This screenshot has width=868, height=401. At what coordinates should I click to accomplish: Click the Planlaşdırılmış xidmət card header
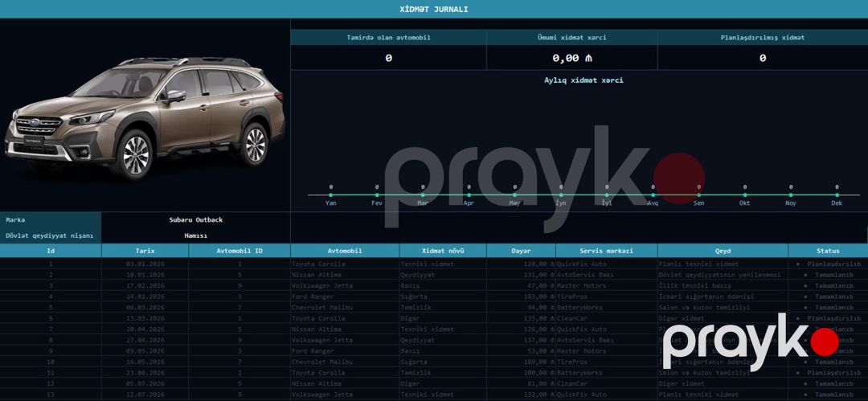(763, 38)
